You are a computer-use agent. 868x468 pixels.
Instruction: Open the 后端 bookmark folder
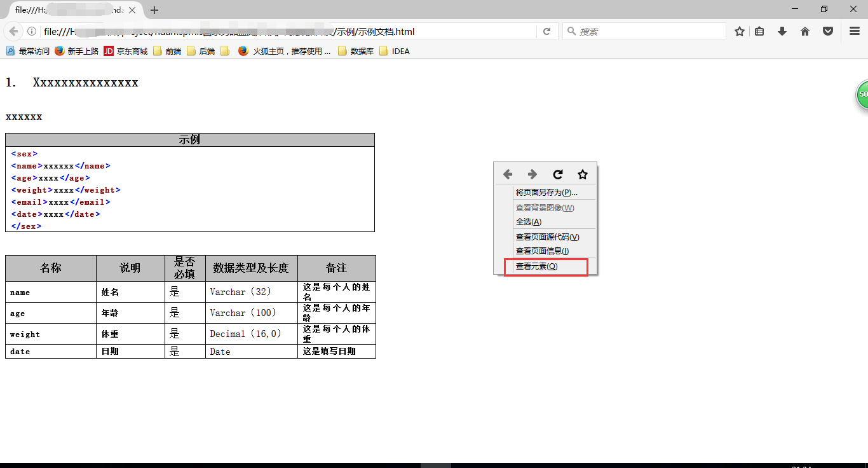pos(201,52)
